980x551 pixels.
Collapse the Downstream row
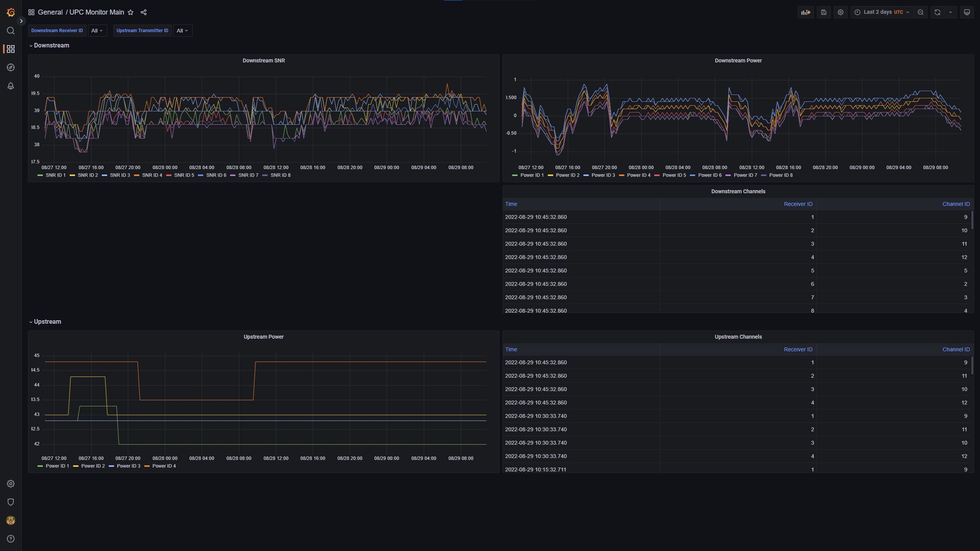[49, 45]
